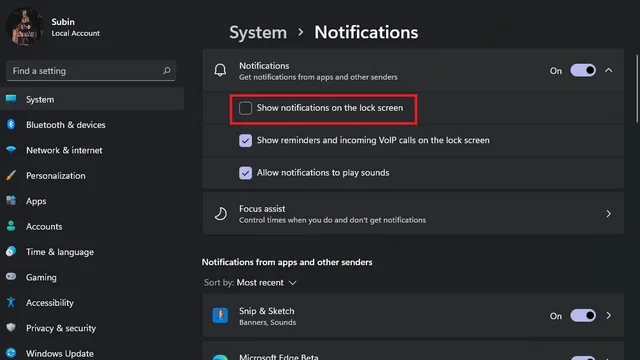Click 'Banners, Sounds' under Snip & Sketch
Image resolution: width=640 pixels, height=360 pixels.
coord(267,322)
